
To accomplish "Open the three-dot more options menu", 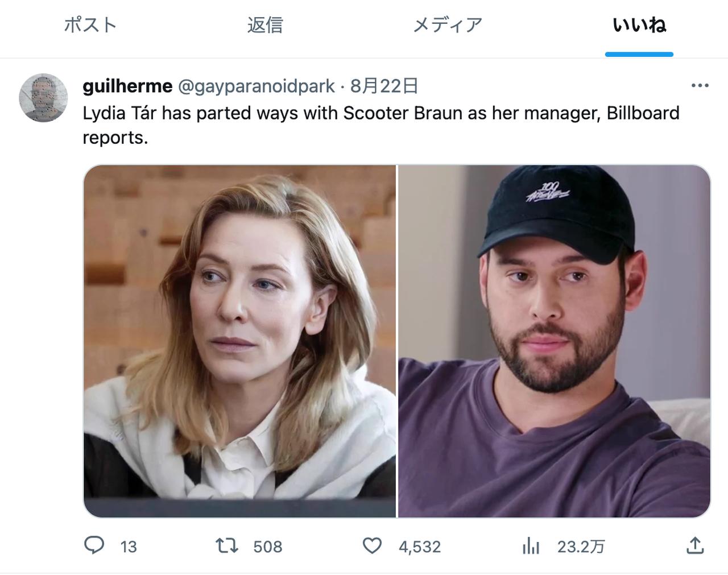I will 700,86.
